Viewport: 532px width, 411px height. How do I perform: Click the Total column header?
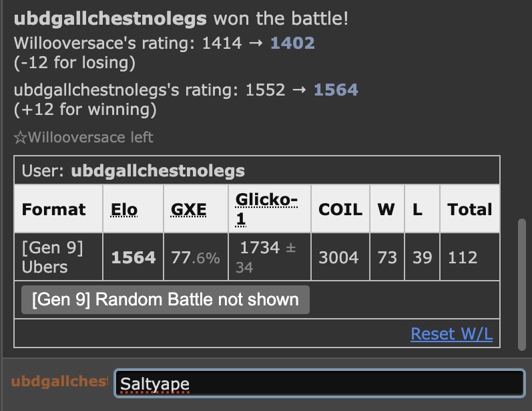[x=470, y=209]
